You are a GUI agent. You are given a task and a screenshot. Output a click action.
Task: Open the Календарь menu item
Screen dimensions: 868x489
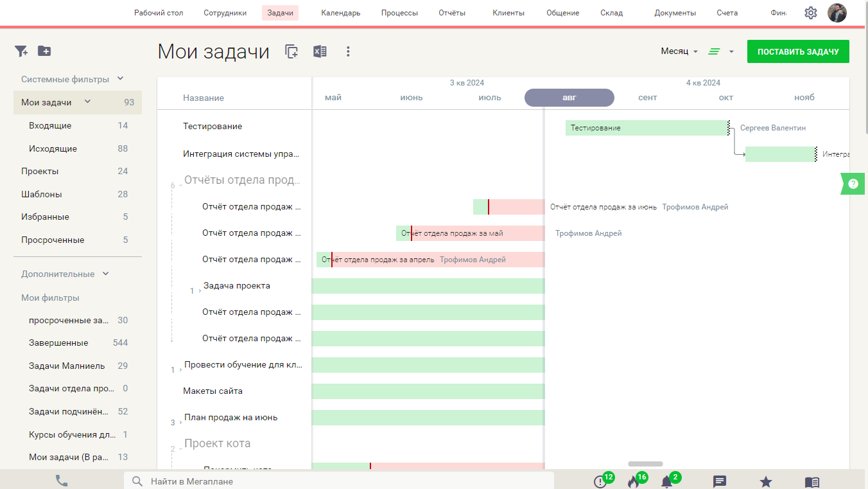tap(340, 13)
